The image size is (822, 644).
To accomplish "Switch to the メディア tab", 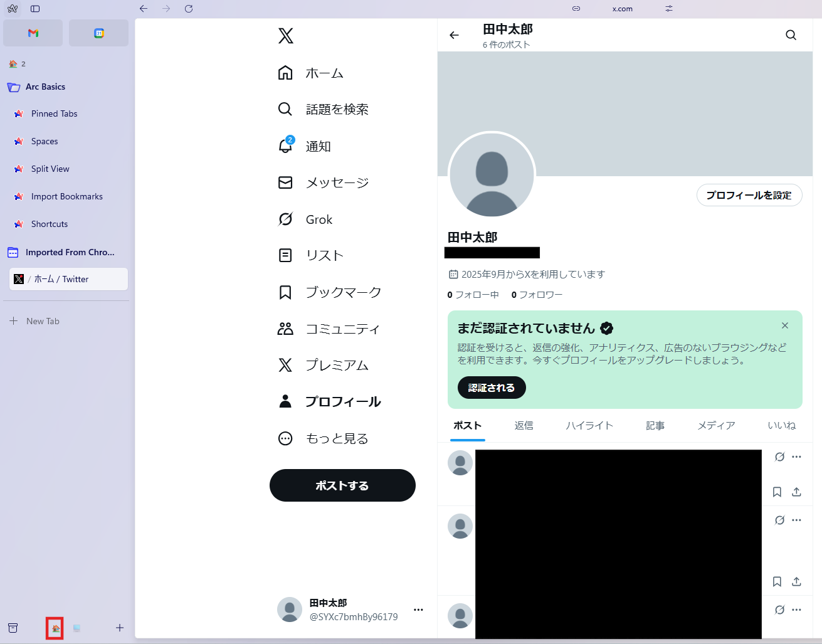I will (x=716, y=426).
